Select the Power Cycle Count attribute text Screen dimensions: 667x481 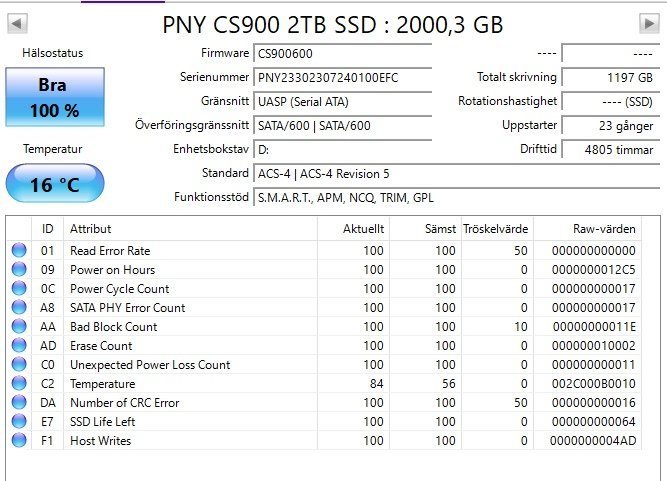click(120, 289)
